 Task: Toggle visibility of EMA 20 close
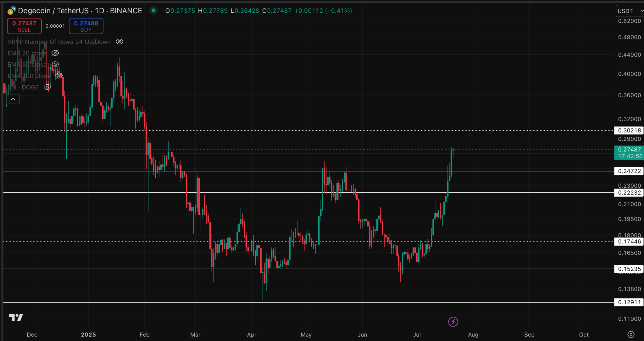coord(55,53)
